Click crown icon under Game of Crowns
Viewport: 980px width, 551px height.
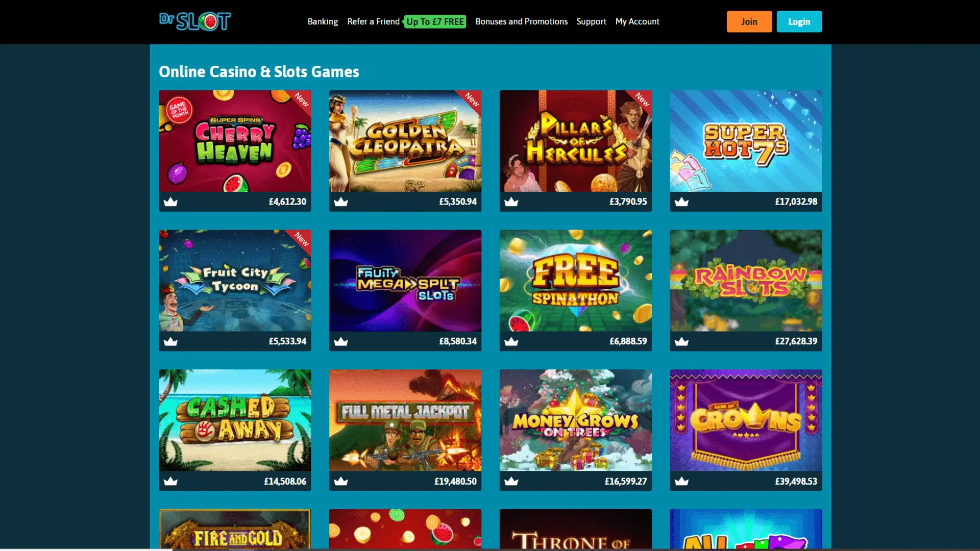coord(682,482)
